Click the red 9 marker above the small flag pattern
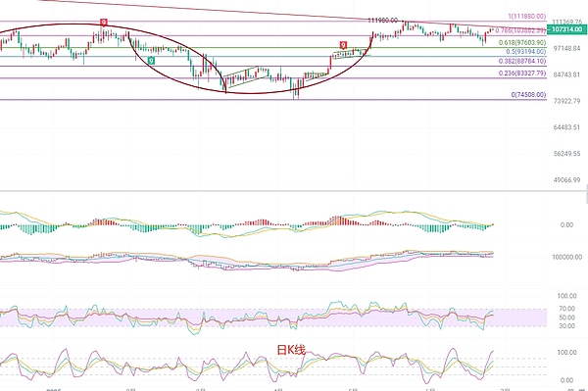Screen dimensions: 588x391 pos(343,45)
